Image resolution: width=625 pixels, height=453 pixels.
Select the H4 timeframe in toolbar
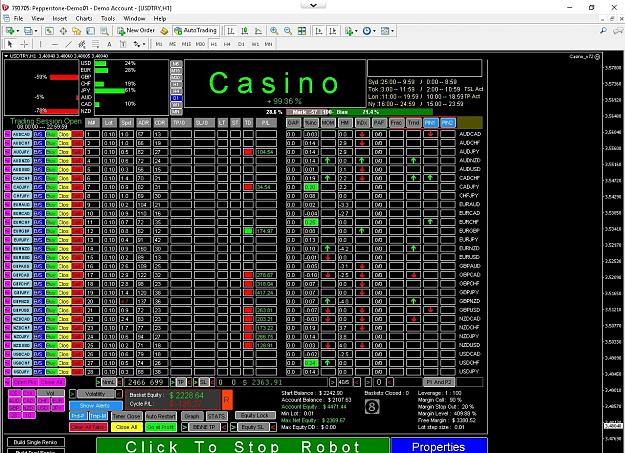pos(227,44)
